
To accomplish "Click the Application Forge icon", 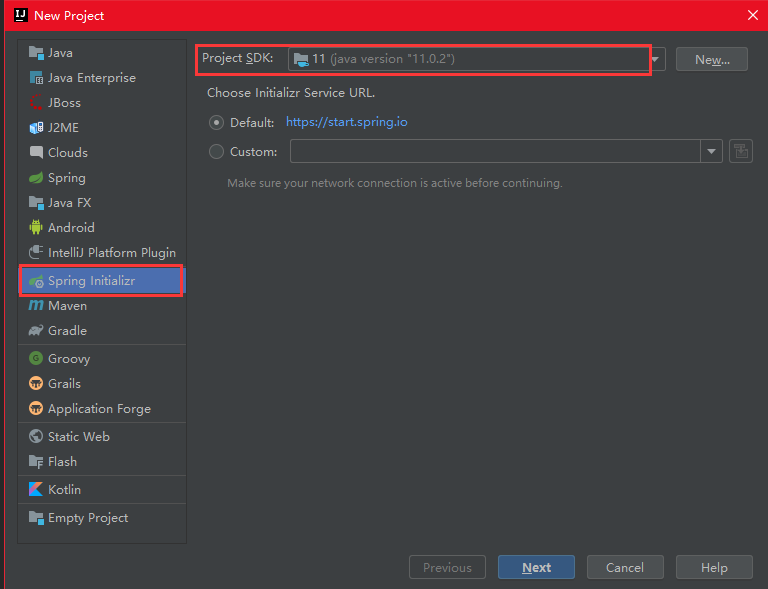I will pos(36,408).
